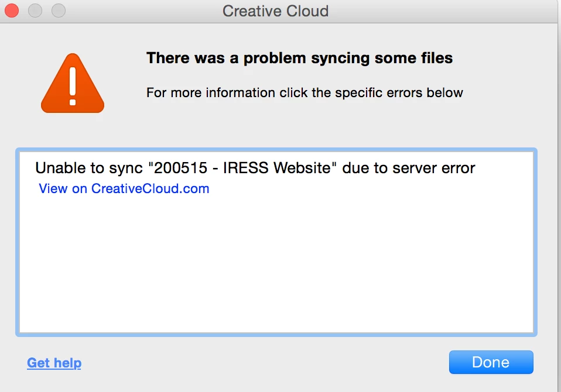Select the 'Unable to sync' error entry
Viewport: 561px width, 392px height.
[255, 167]
